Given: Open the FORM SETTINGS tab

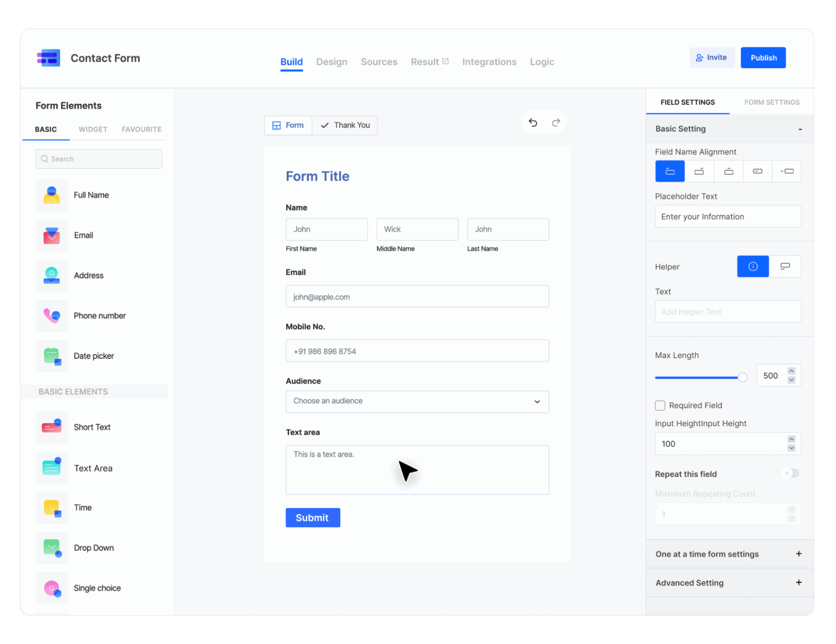Looking at the screenshot, I should pos(771,102).
